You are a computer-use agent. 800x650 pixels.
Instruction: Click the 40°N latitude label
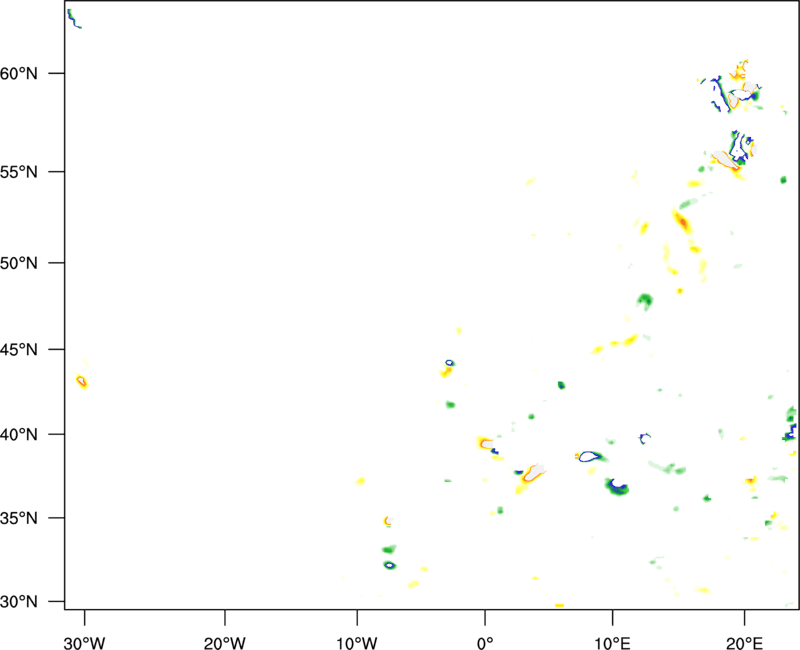19,435
